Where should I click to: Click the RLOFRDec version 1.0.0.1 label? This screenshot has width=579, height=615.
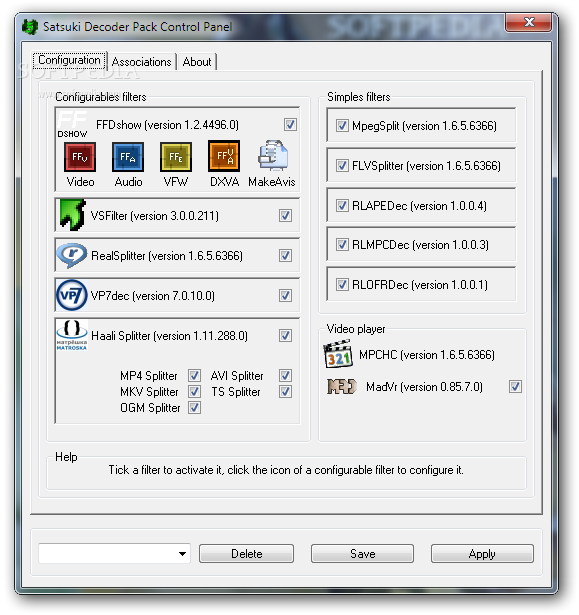point(420,285)
